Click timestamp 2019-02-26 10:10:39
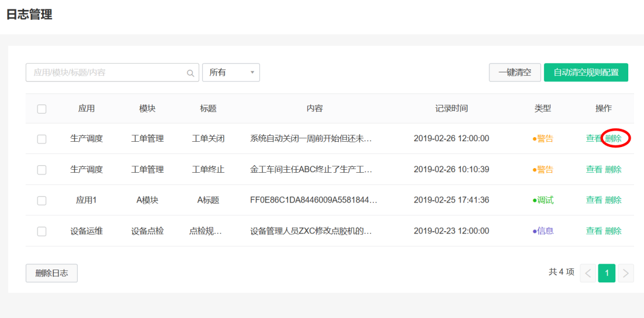This screenshot has width=644, height=318. click(x=451, y=169)
